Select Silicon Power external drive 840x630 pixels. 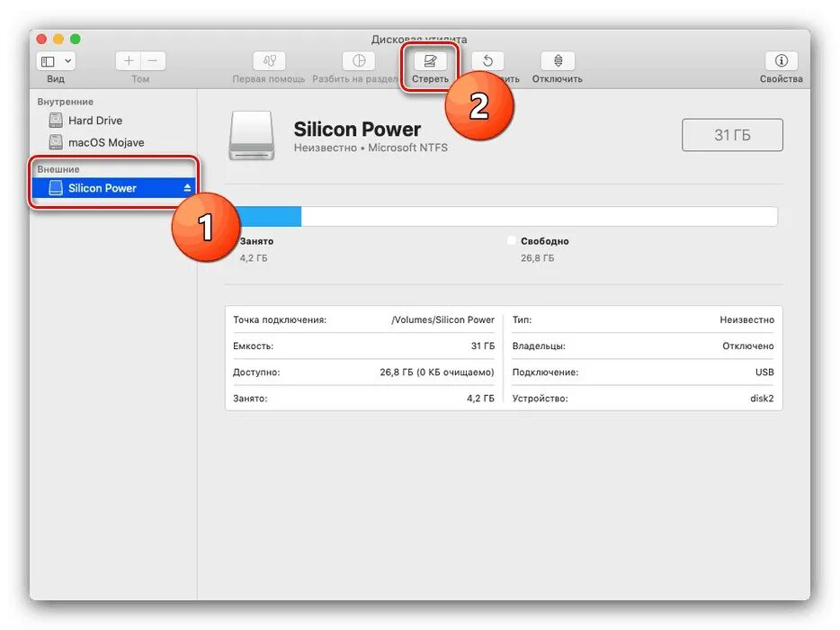click(x=113, y=188)
